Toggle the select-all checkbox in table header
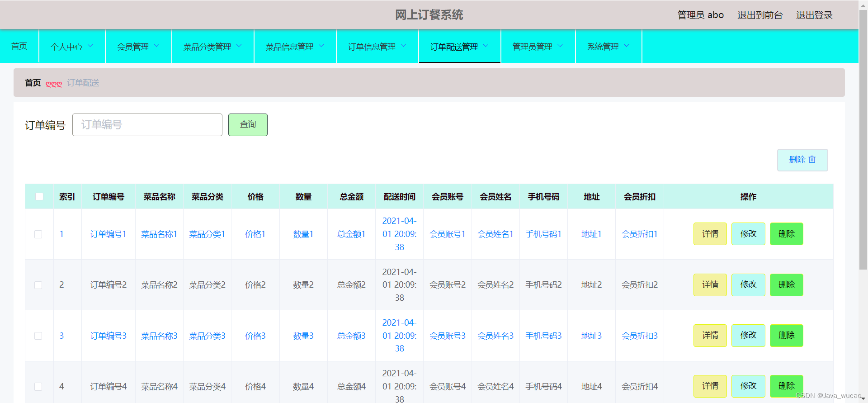The image size is (868, 403). coord(39,196)
